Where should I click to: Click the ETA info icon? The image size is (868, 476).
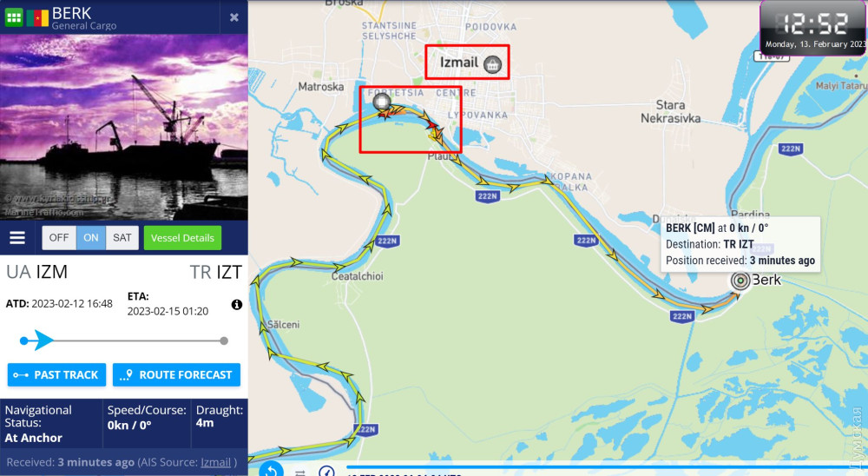[x=237, y=304]
